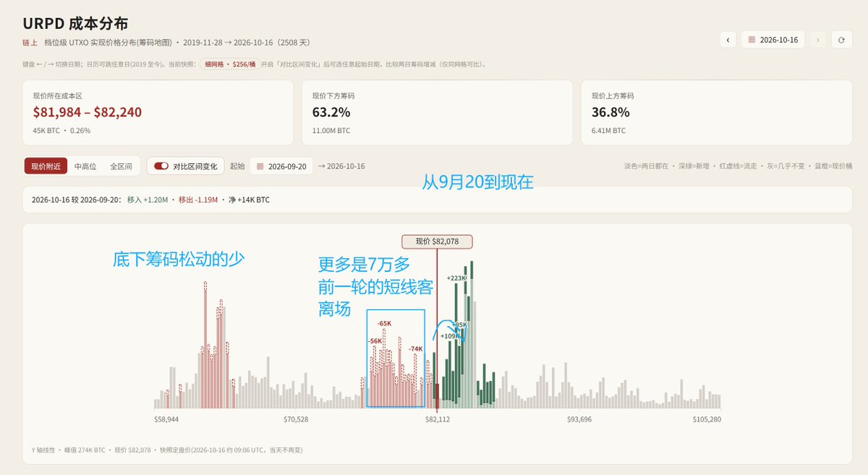
Task: Open the 起始 date picker showing 2026-09-20
Action: [x=281, y=166]
